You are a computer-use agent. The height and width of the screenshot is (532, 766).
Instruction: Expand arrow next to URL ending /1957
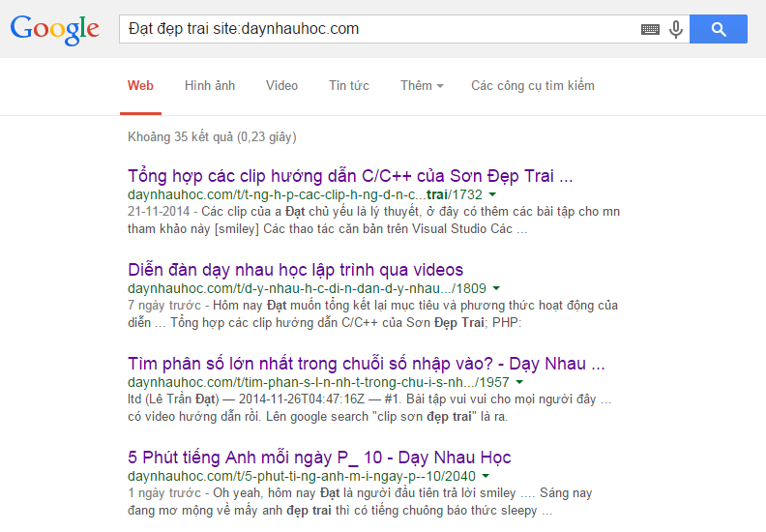(x=519, y=382)
